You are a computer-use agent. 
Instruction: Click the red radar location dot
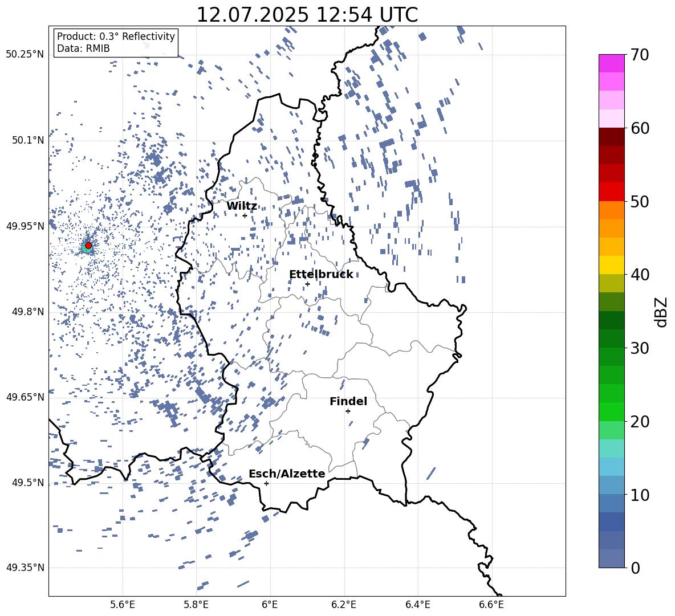tap(88, 245)
